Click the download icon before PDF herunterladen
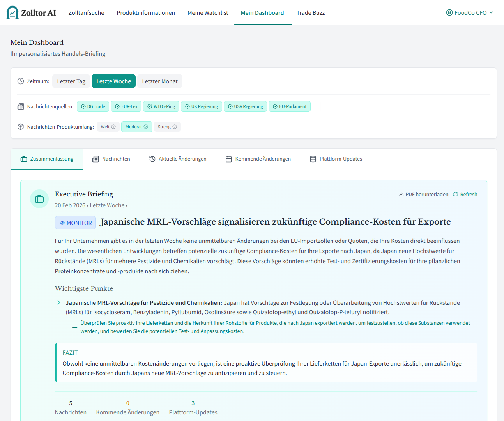 coord(401,194)
